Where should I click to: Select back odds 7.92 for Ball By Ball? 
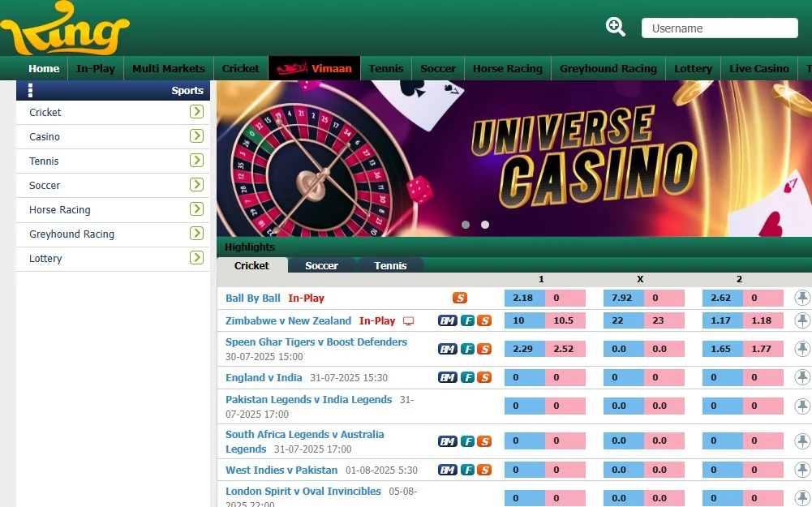624,298
